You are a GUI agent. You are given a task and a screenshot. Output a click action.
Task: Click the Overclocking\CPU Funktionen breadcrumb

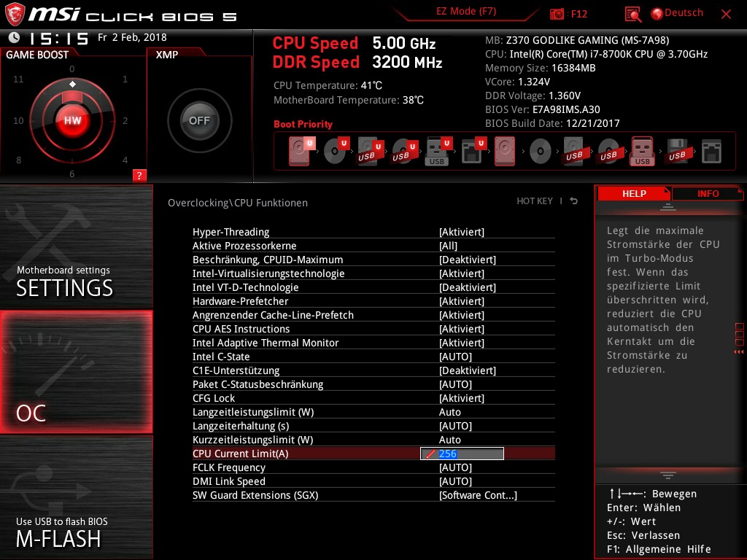(238, 203)
